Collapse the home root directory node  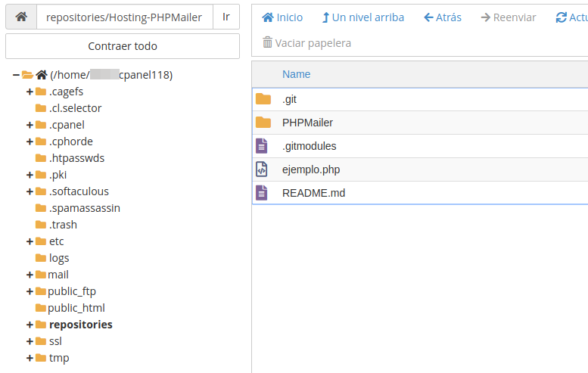16,75
